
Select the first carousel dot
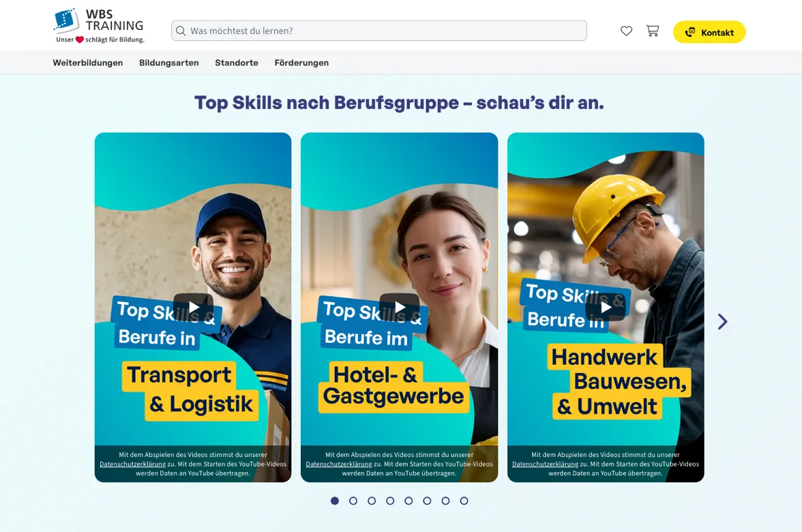pyautogui.click(x=334, y=501)
